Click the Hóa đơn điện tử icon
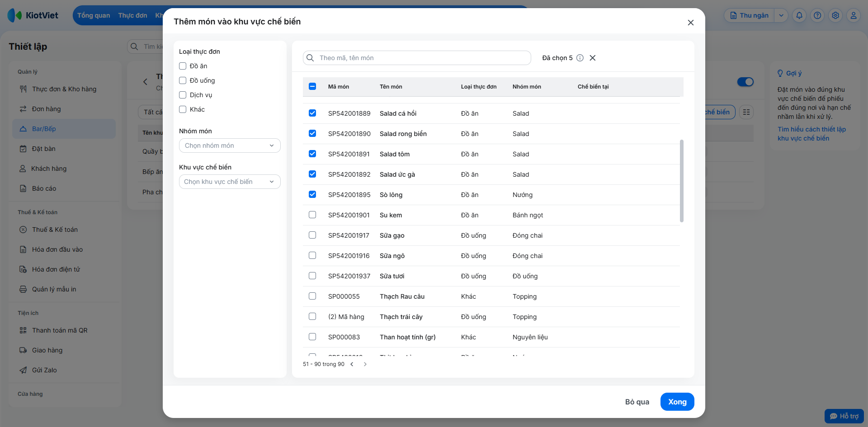 (x=23, y=269)
